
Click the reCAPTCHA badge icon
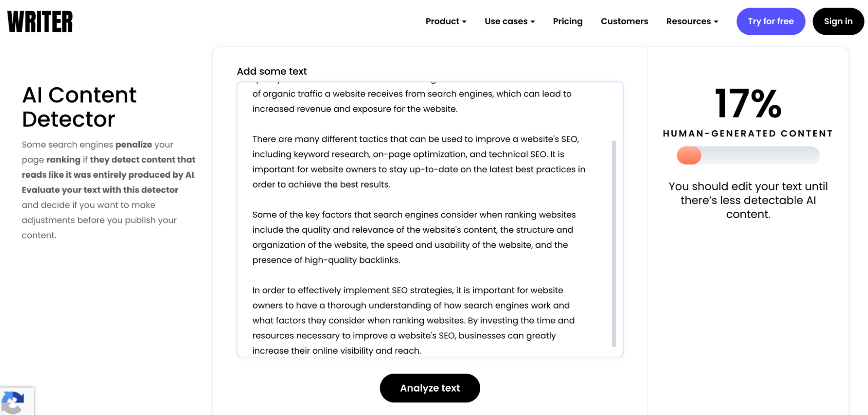(x=13, y=402)
